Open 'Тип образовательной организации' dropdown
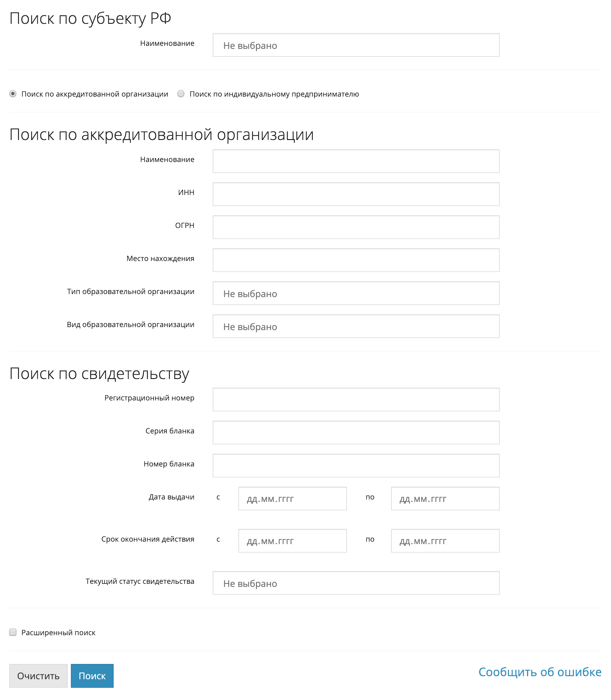Image resolution: width=611 pixels, height=700 pixels. [356, 293]
